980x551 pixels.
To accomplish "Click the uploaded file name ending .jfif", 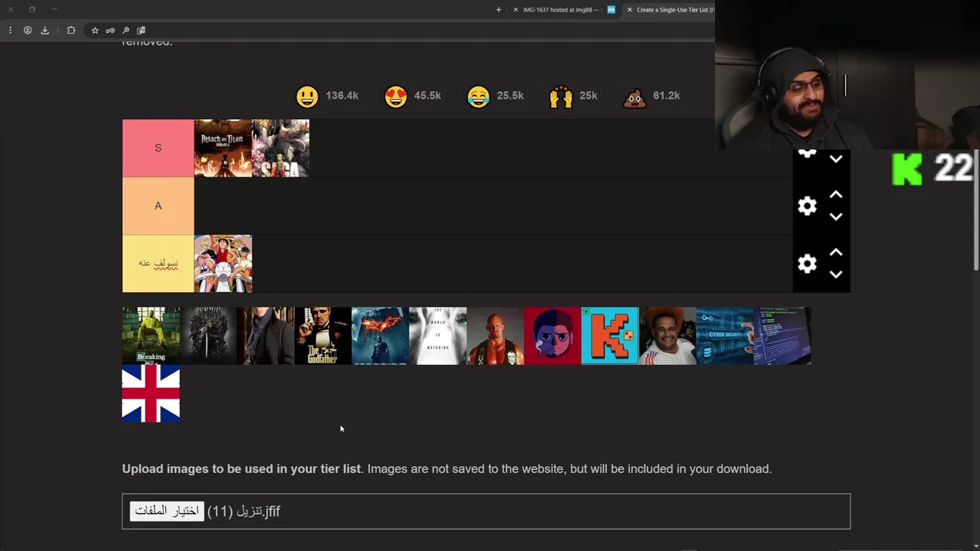I will point(244,511).
